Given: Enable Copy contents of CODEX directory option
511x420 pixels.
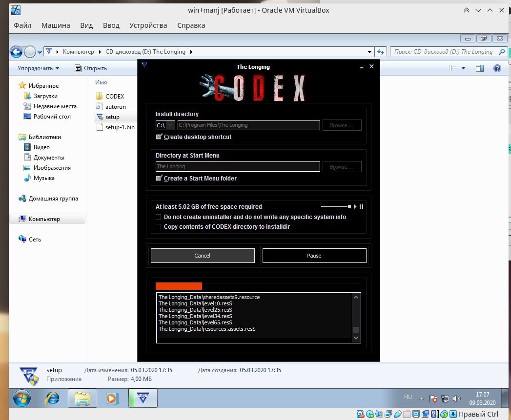Looking at the screenshot, I should coord(159,226).
